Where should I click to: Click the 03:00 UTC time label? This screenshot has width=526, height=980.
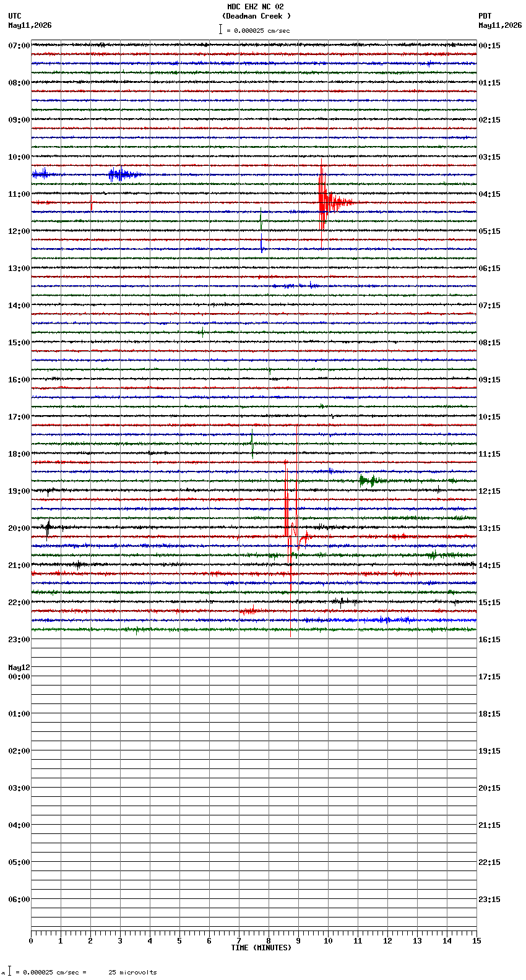19,788
